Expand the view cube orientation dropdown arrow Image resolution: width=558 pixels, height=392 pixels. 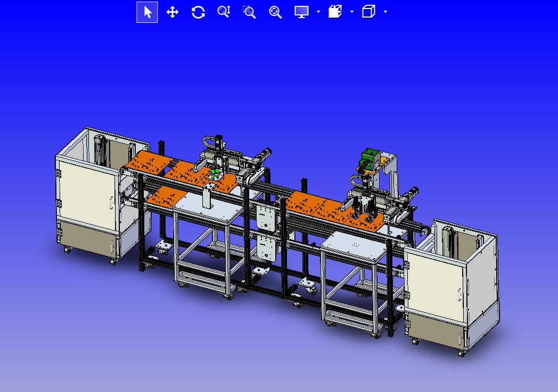point(385,12)
